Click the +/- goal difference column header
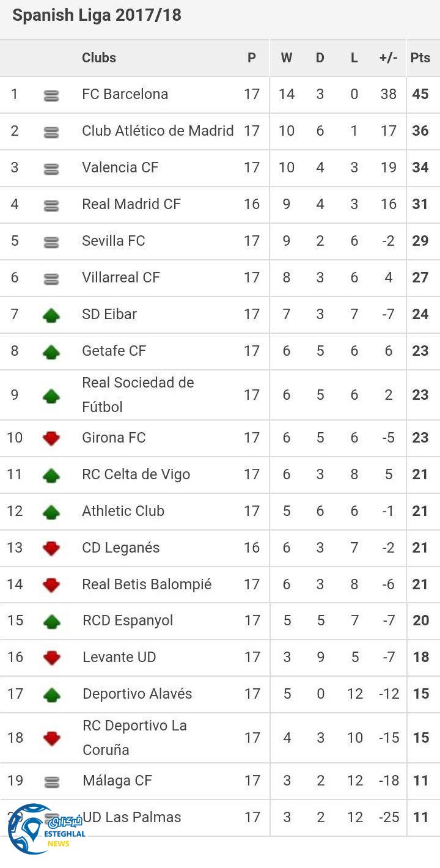Screen dimensions: 440x868 388,58
